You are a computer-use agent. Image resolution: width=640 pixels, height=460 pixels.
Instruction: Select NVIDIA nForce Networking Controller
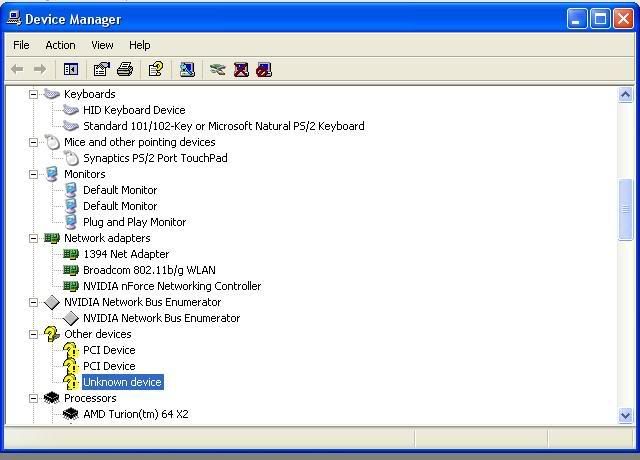click(172, 286)
